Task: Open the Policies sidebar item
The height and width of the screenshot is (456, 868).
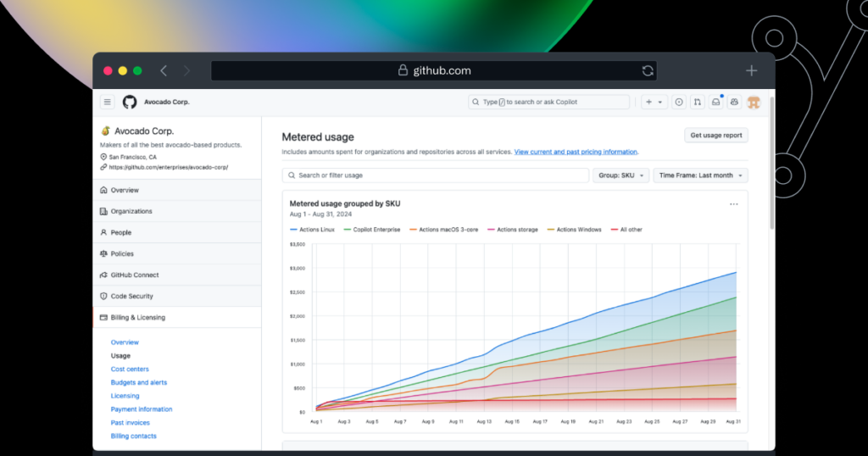Action: coord(177,253)
